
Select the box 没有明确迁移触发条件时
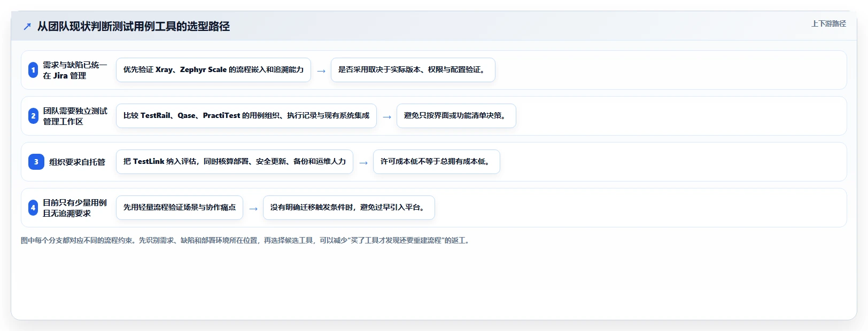(349, 208)
